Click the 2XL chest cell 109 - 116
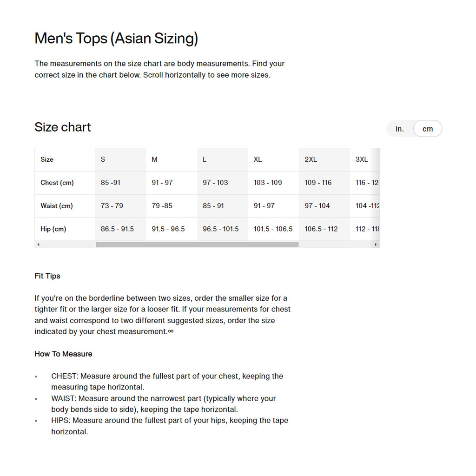476x476 pixels. (318, 183)
